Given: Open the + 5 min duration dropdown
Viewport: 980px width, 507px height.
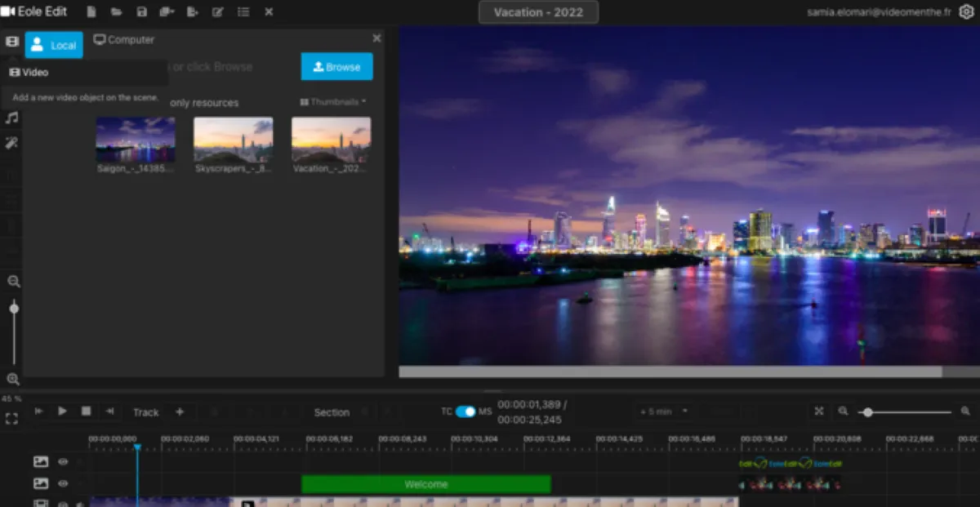Looking at the screenshot, I should pos(664,411).
